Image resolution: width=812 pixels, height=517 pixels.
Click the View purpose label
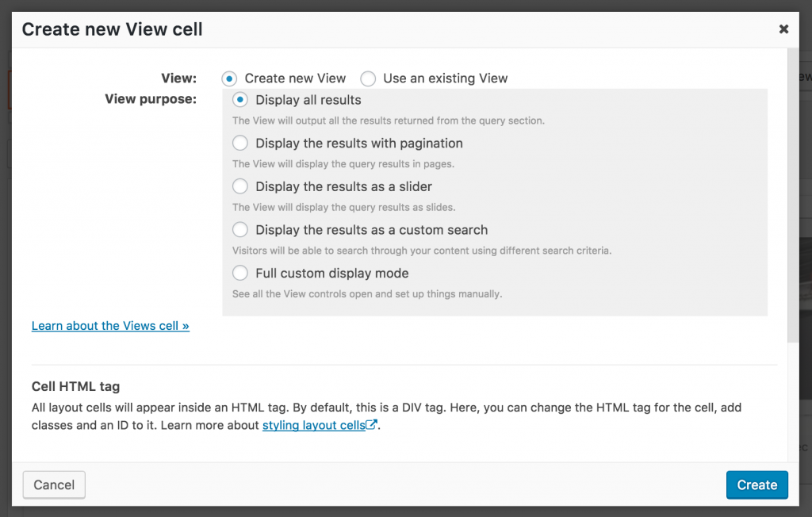tap(151, 99)
